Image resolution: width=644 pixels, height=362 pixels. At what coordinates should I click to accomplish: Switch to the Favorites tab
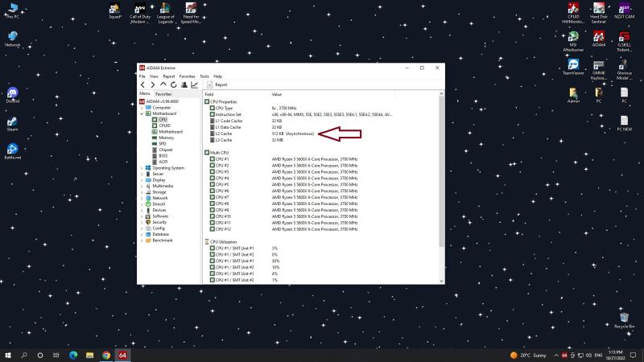point(163,94)
